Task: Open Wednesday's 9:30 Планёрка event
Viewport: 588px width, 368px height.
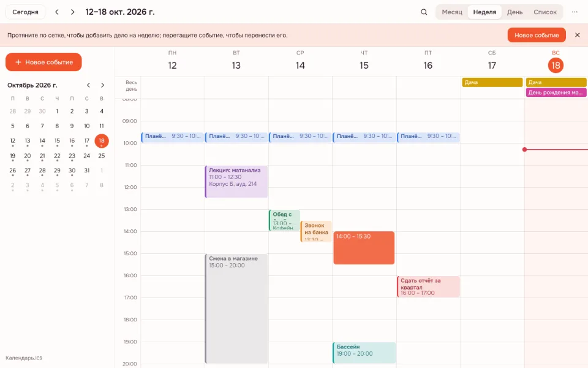Action: pyautogui.click(x=300, y=137)
